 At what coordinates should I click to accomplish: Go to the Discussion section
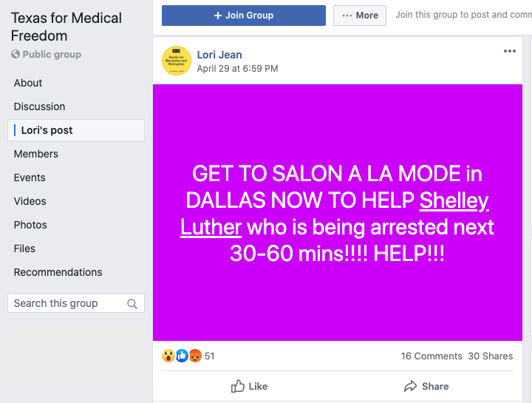point(39,106)
